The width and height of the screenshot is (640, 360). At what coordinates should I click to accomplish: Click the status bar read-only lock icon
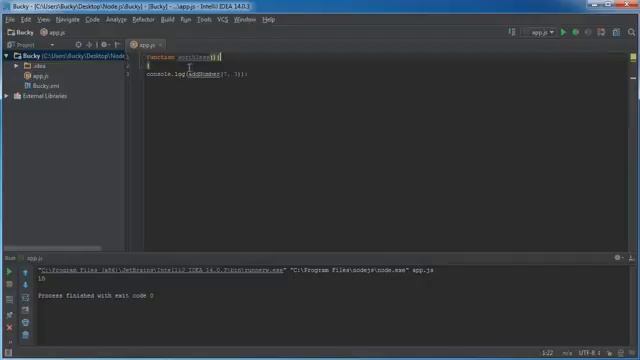pos(609,353)
